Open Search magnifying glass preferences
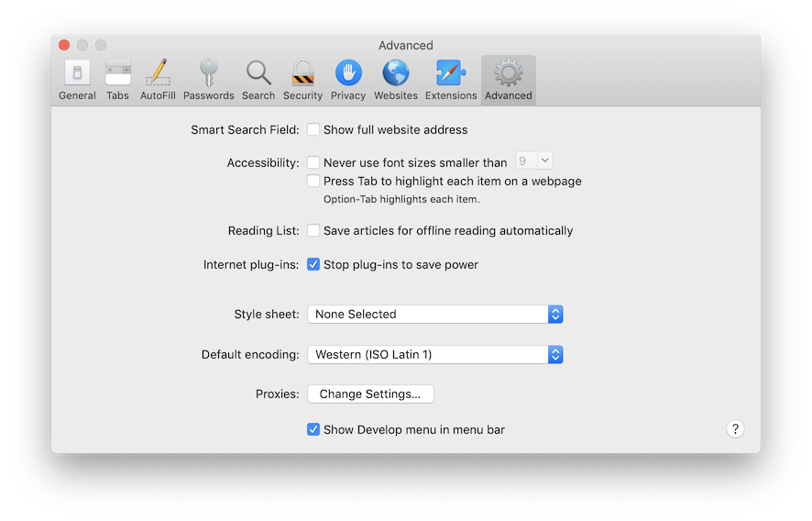The width and height of the screenshot is (812, 521). click(258, 74)
